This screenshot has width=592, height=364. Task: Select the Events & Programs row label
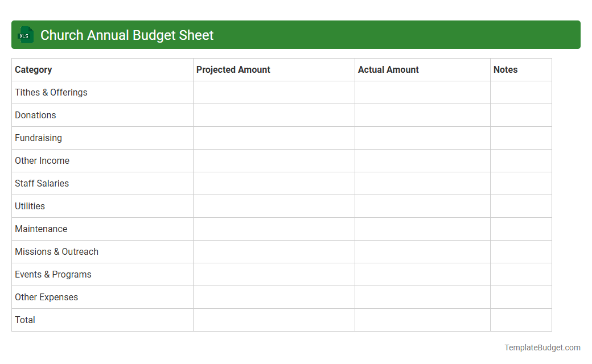coord(53,274)
